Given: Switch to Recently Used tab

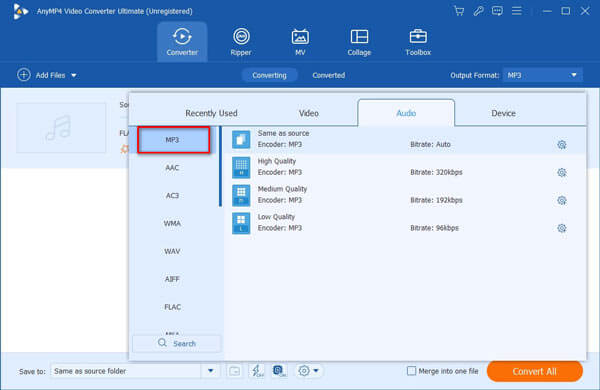Looking at the screenshot, I should pyautogui.click(x=211, y=113).
